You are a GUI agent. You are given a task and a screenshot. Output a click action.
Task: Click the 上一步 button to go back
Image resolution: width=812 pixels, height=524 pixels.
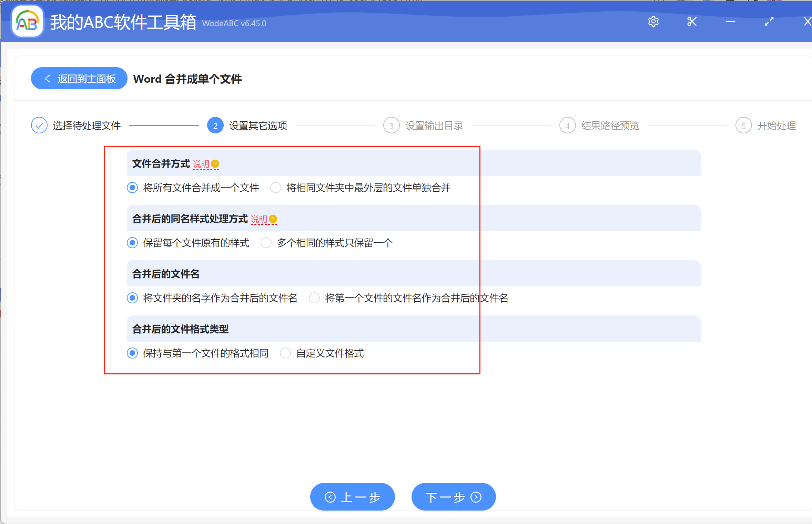352,497
